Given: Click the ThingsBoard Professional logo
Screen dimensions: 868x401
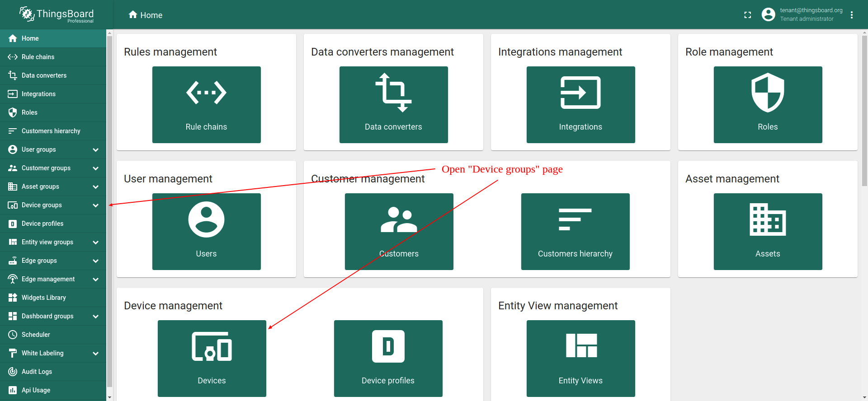Looking at the screenshot, I should (56, 14).
